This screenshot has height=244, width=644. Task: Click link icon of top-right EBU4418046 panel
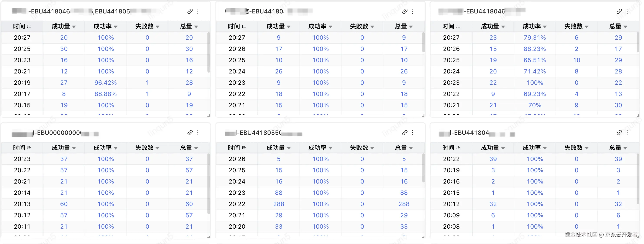(619, 11)
